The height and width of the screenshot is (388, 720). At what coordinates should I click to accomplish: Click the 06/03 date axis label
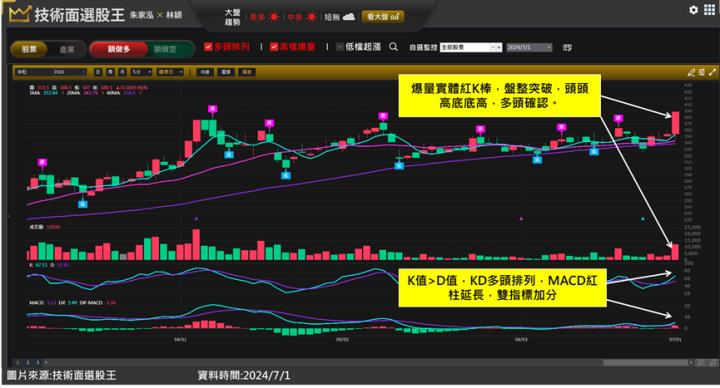[521, 340]
